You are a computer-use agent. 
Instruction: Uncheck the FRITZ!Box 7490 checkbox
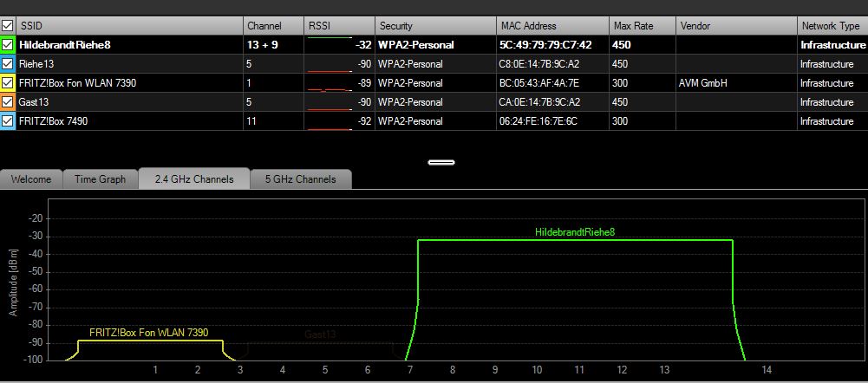(x=7, y=120)
